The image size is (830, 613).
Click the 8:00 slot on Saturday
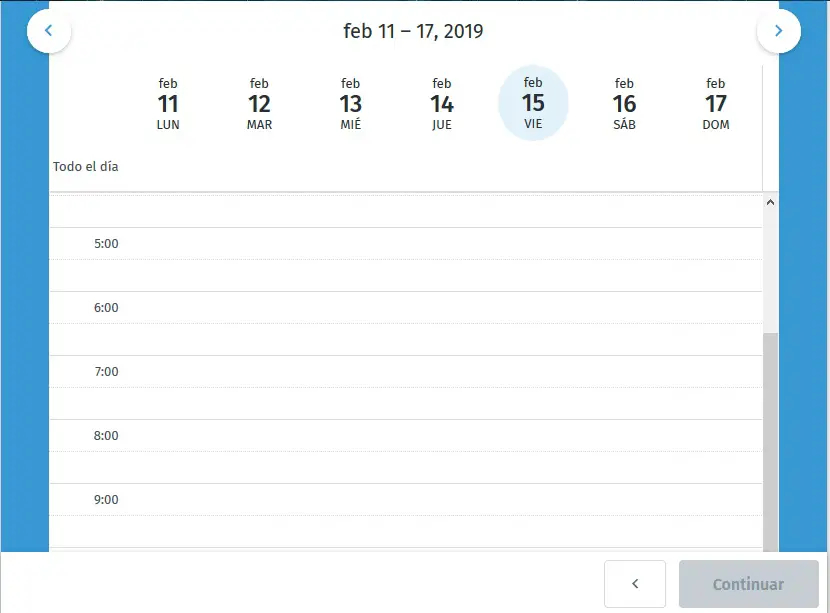pos(624,436)
